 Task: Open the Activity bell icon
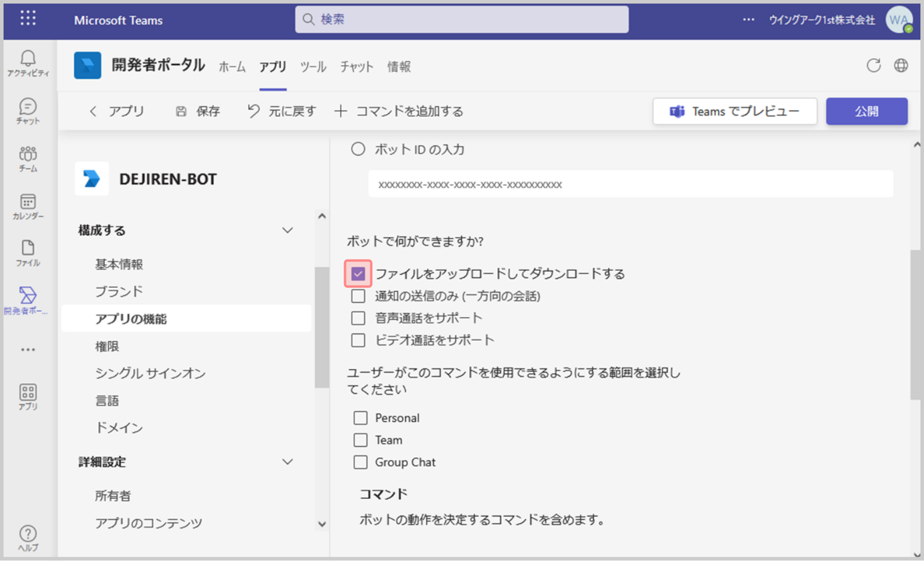[x=28, y=58]
